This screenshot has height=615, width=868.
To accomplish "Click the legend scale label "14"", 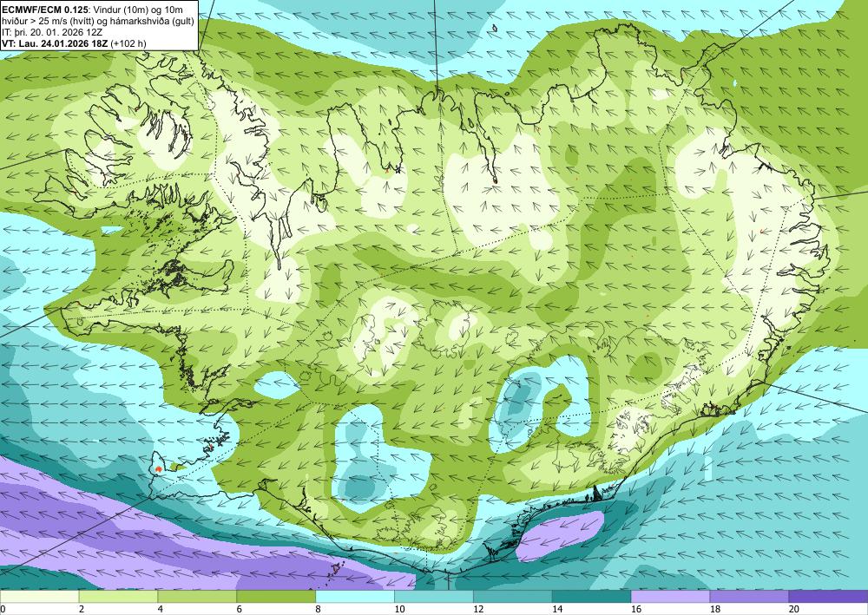I will (557, 610).
